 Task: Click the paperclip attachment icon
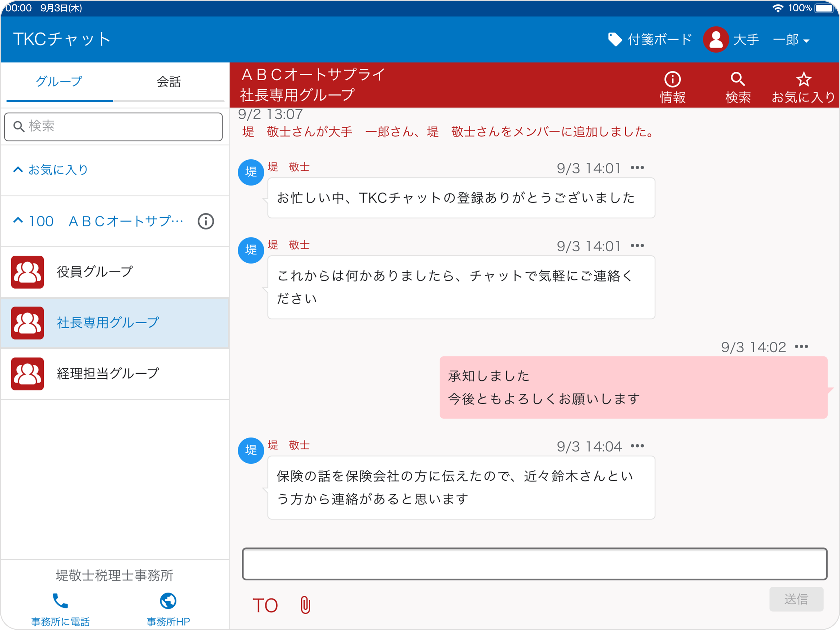point(305,605)
